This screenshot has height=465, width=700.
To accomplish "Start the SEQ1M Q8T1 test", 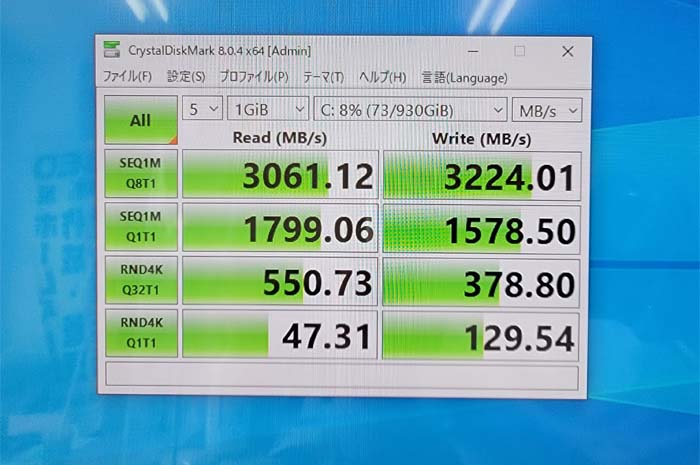I will 141,173.
